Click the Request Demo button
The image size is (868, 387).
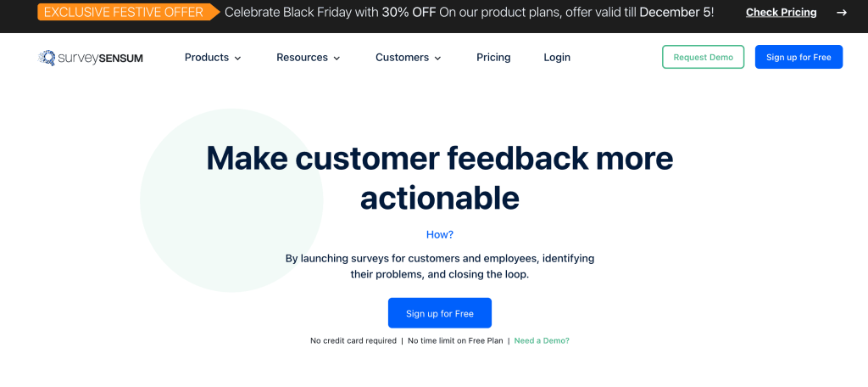(703, 57)
